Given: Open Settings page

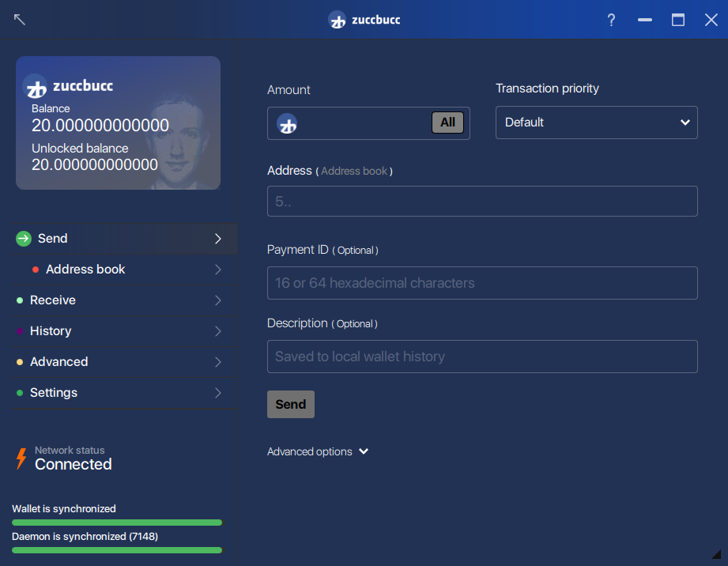Looking at the screenshot, I should pyautogui.click(x=124, y=393).
